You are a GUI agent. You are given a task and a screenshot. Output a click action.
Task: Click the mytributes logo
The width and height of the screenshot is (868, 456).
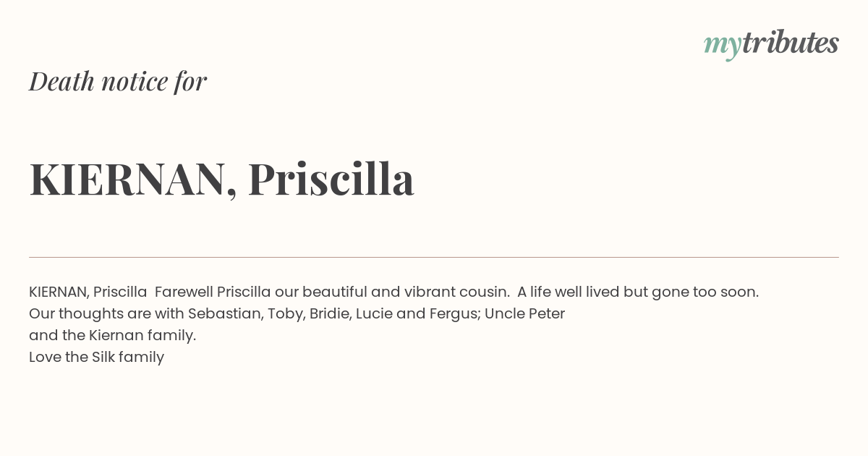[x=771, y=43]
